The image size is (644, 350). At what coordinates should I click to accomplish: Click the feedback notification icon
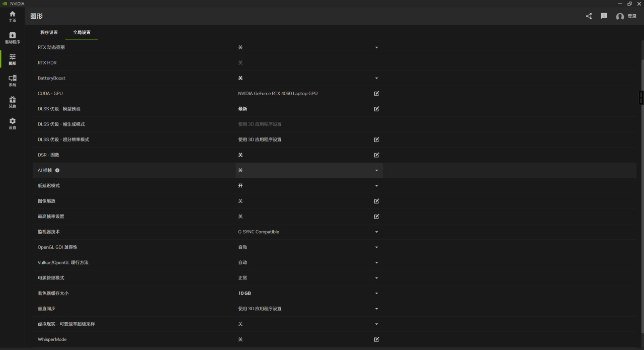coord(604,16)
